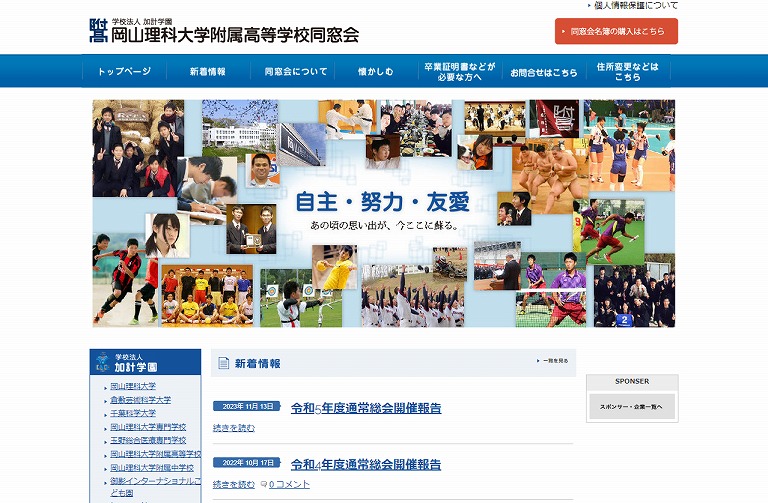The width and height of the screenshot is (768, 503).
Task: Select 同窓会について in the nav bar
Action: pos(296,72)
